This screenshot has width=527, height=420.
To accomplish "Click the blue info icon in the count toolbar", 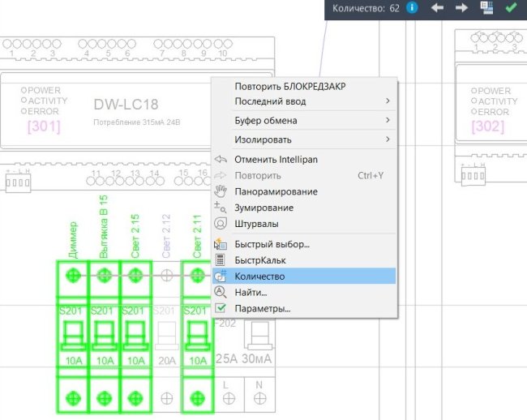I will pyautogui.click(x=413, y=8).
